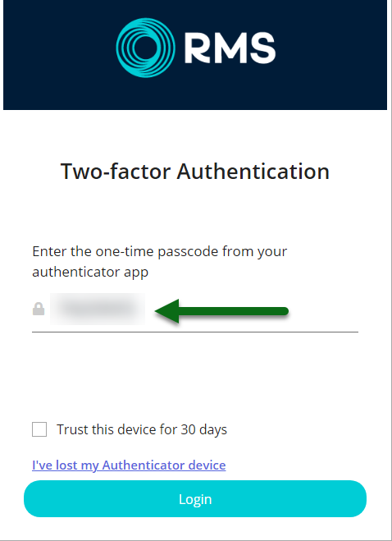The width and height of the screenshot is (392, 541).
Task: Click the underline beneath the passcode field
Action: point(195,332)
